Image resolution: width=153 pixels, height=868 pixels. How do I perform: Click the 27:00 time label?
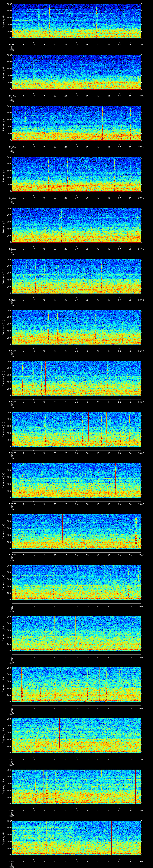pos(141,555)
